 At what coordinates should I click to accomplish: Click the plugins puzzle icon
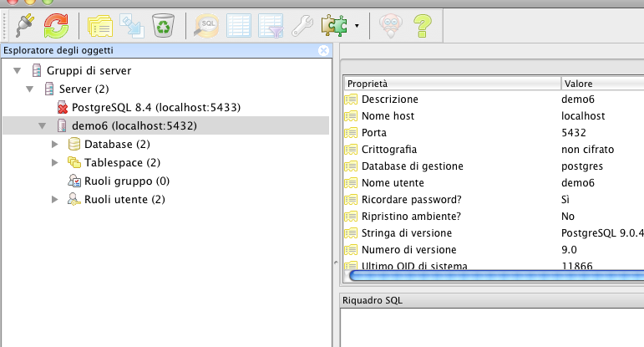pos(334,25)
